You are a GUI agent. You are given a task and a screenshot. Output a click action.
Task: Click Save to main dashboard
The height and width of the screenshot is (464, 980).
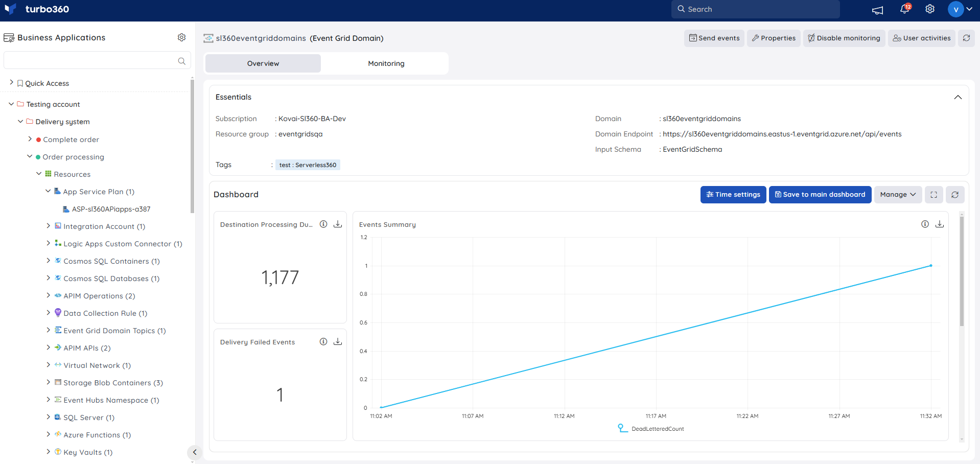pos(820,195)
